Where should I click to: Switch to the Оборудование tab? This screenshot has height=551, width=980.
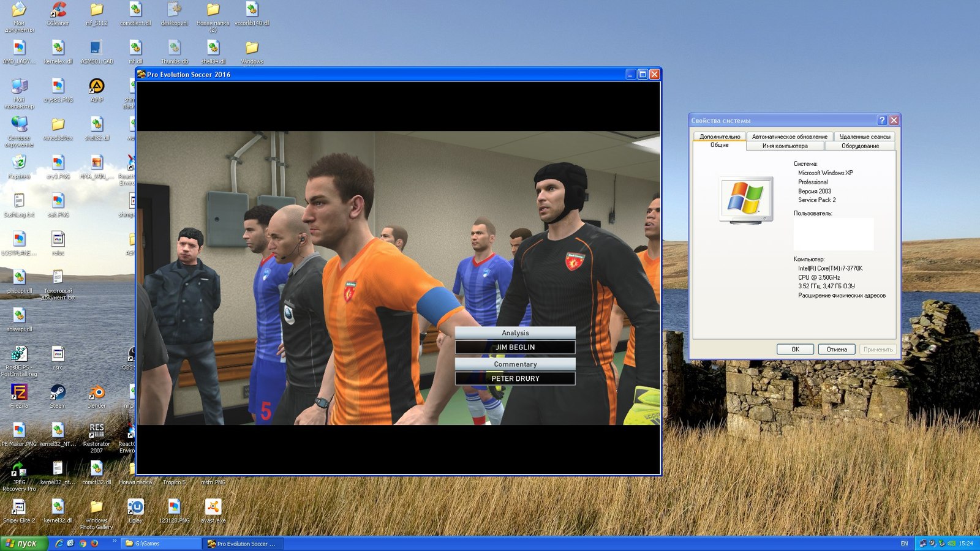(859, 146)
